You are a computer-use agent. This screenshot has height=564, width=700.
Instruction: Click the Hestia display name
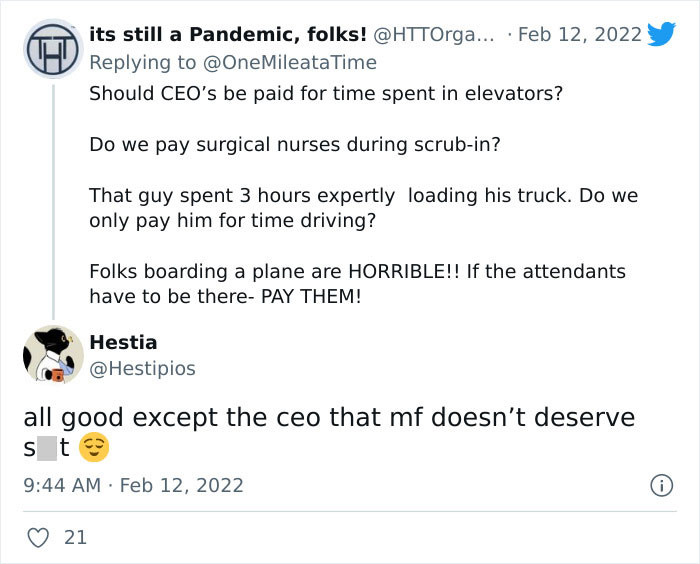(123, 342)
